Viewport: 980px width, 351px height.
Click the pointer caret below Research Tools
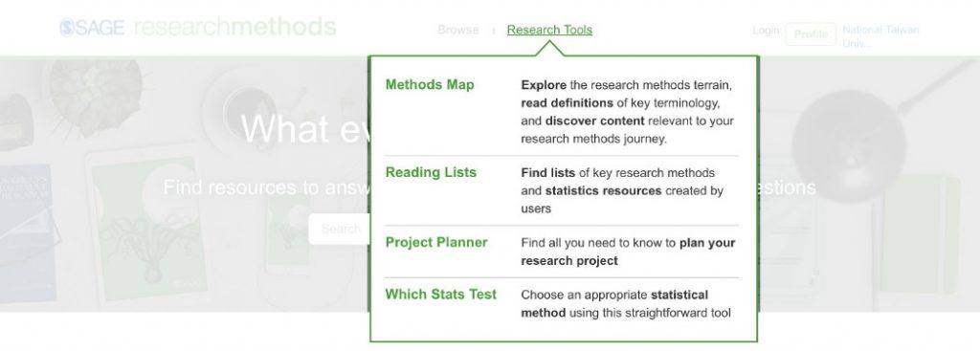tap(550, 48)
